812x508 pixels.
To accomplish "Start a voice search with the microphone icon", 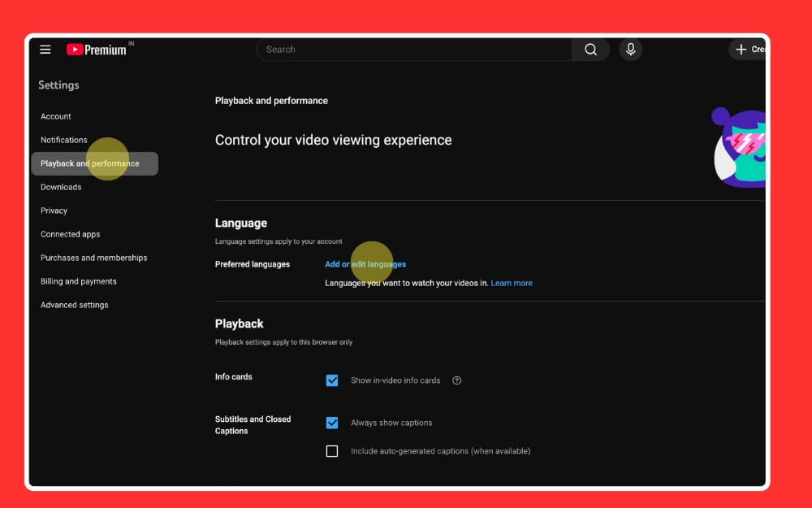I will tap(630, 49).
